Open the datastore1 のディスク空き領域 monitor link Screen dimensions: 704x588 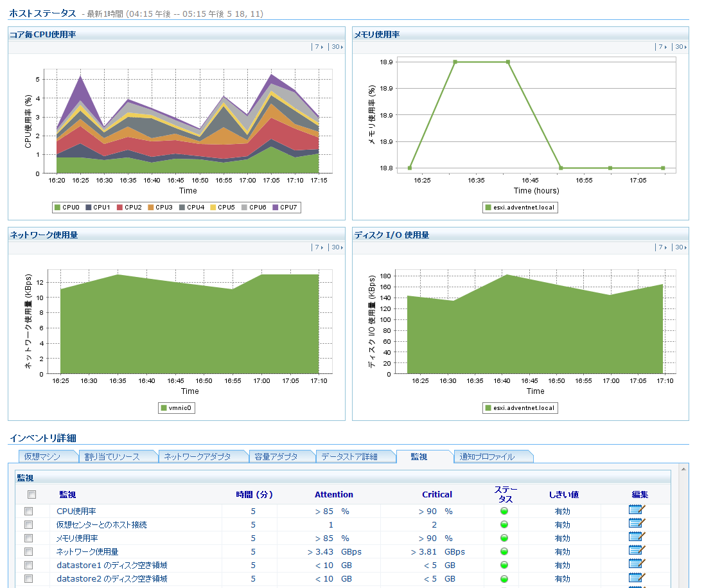[x=112, y=565]
